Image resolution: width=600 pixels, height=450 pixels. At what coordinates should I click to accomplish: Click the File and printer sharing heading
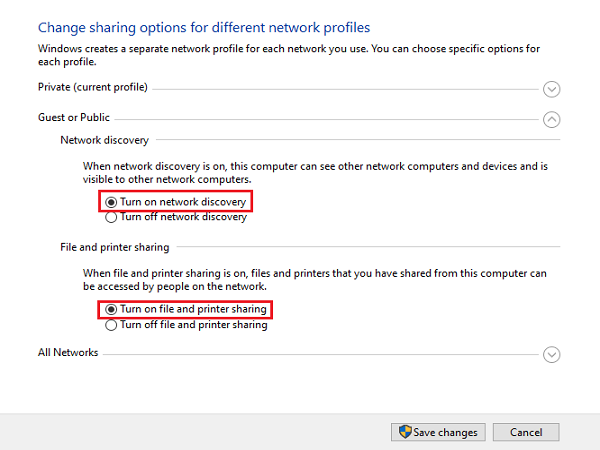114,247
